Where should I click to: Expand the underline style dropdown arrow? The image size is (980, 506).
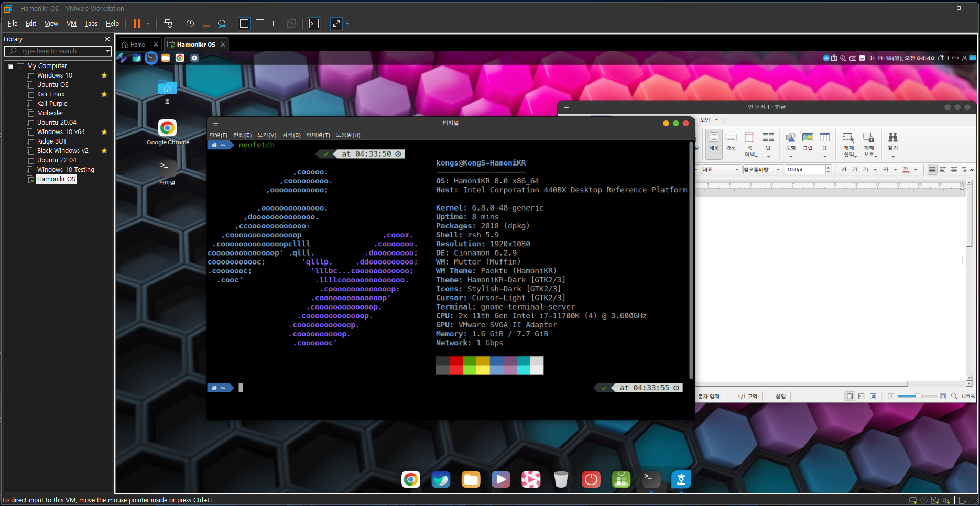(875, 169)
